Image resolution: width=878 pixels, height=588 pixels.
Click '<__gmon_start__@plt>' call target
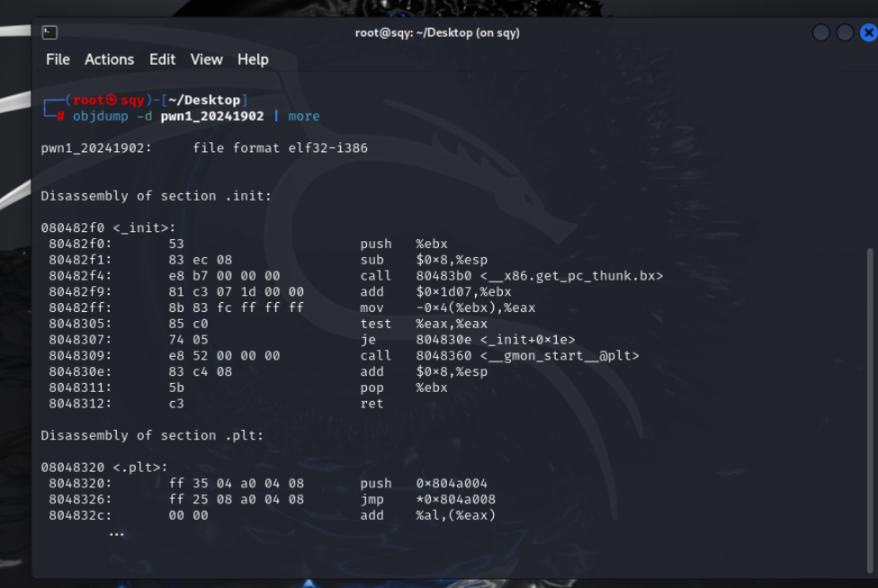pyautogui.click(x=560, y=356)
